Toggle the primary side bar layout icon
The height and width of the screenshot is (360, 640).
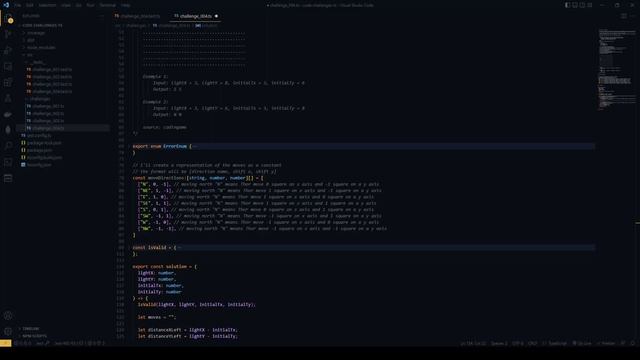567,5
